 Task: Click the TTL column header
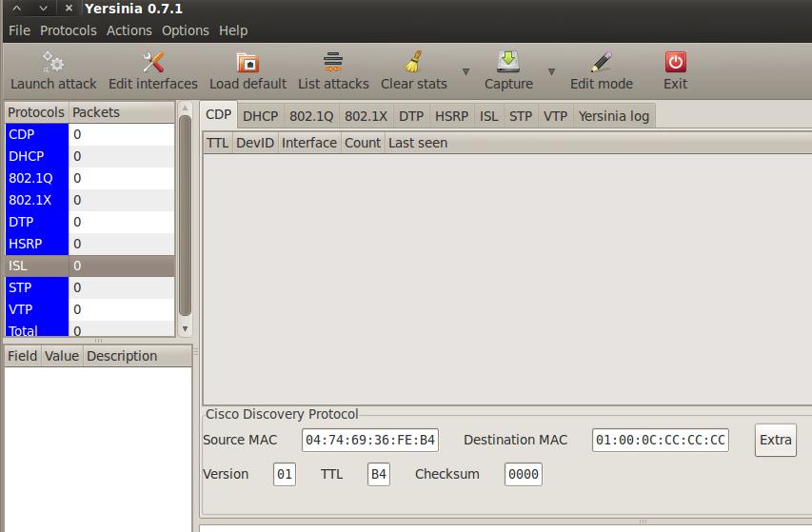click(x=217, y=143)
